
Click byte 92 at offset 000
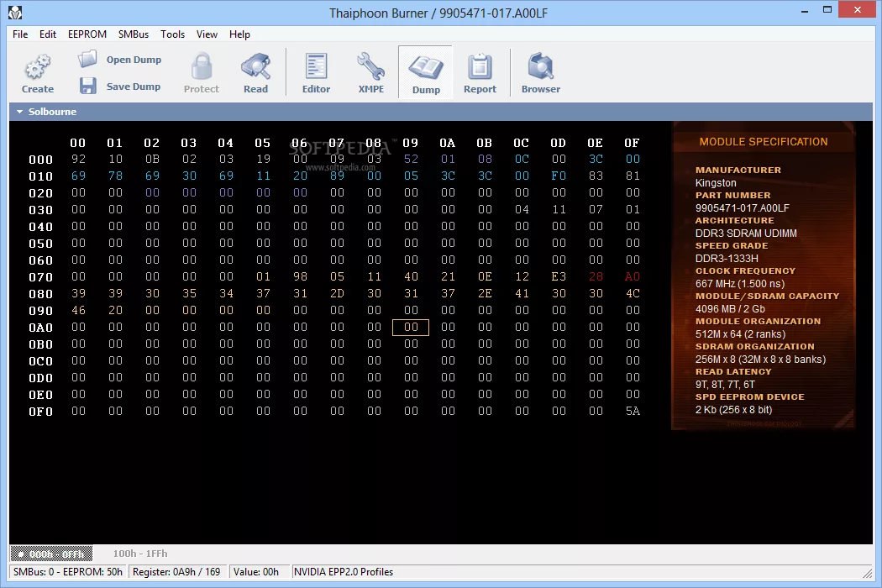pos(78,160)
